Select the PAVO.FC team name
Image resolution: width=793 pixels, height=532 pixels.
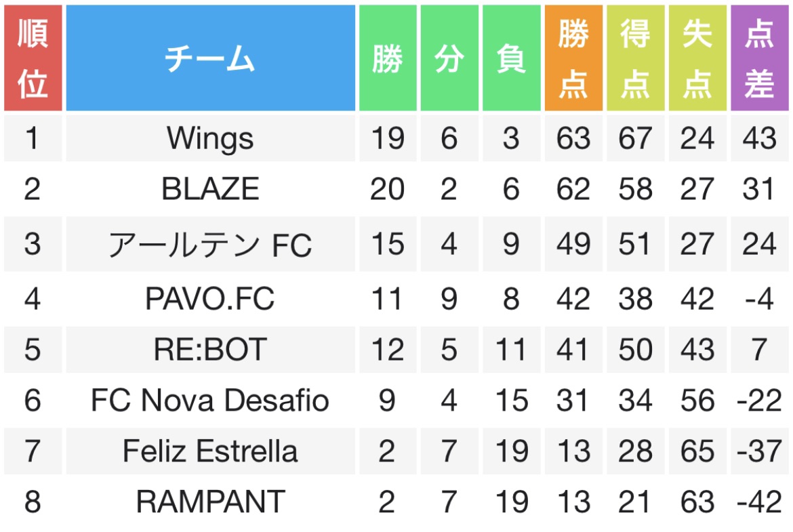(210, 298)
